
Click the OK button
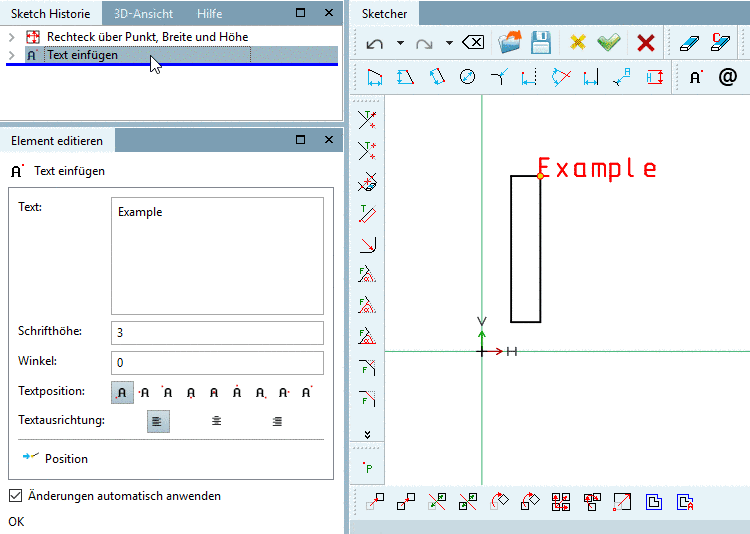pos(16,522)
